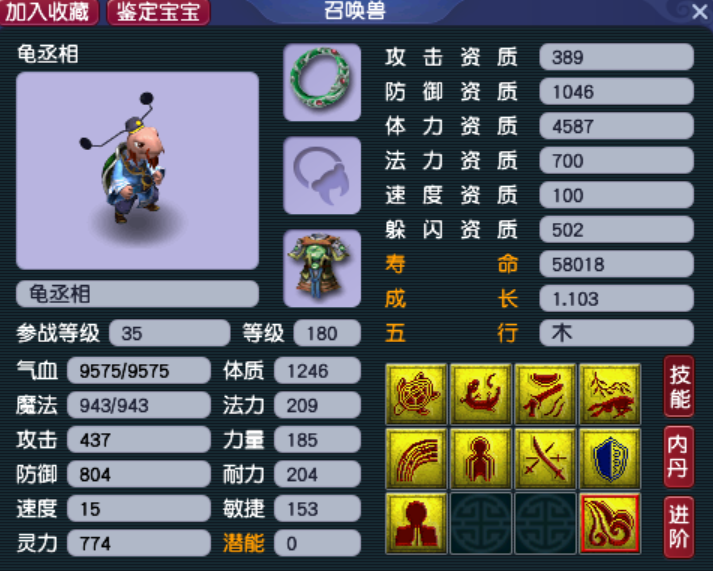
Task: Click the first empty skill slot
Action: (x=481, y=523)
